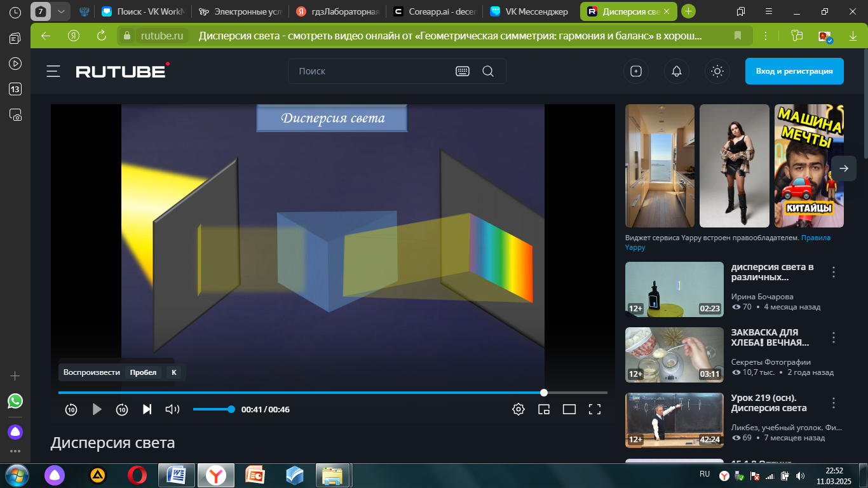Click the RUTUBE logo
868x488 pixels.
123,71
